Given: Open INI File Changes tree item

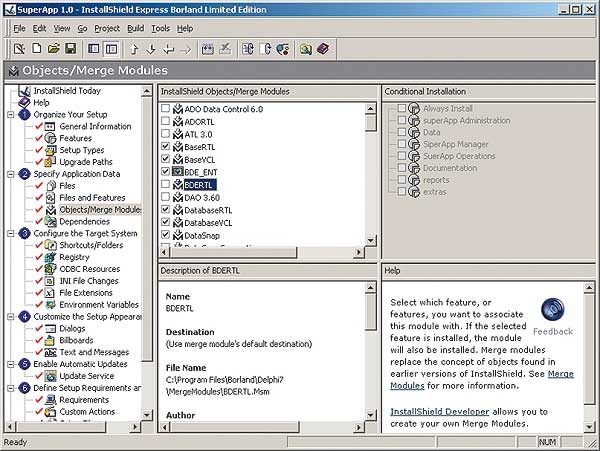Looking at the screenshot, I should (x=89, y=281).
